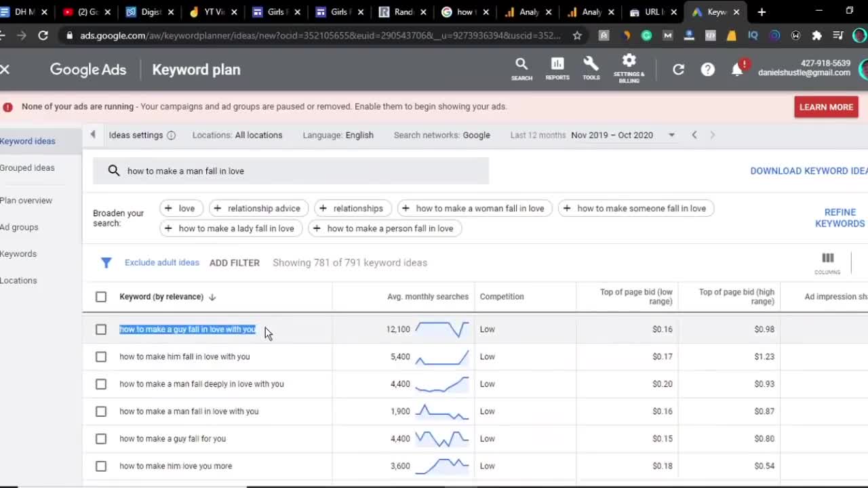Screen dimensions: 868x488
Task: Click Exclude adult ideas link
Action: pyautogui.click(x=162, y=262)
